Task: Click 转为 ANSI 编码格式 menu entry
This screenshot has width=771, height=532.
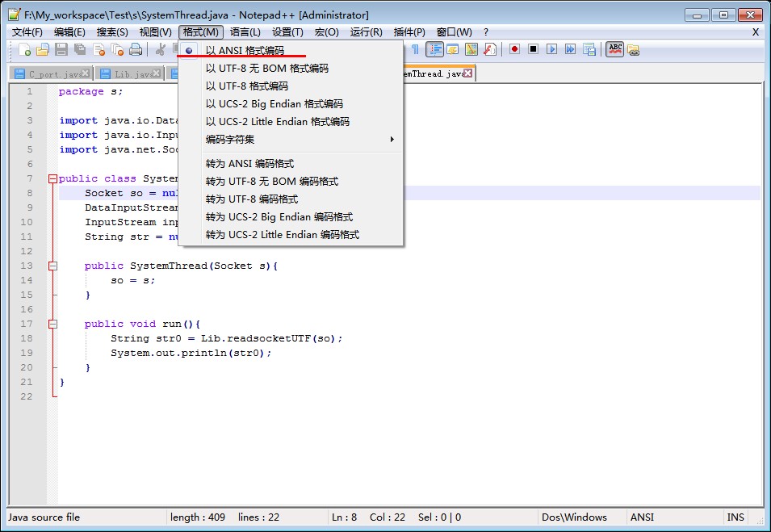Action: [249, 163]
